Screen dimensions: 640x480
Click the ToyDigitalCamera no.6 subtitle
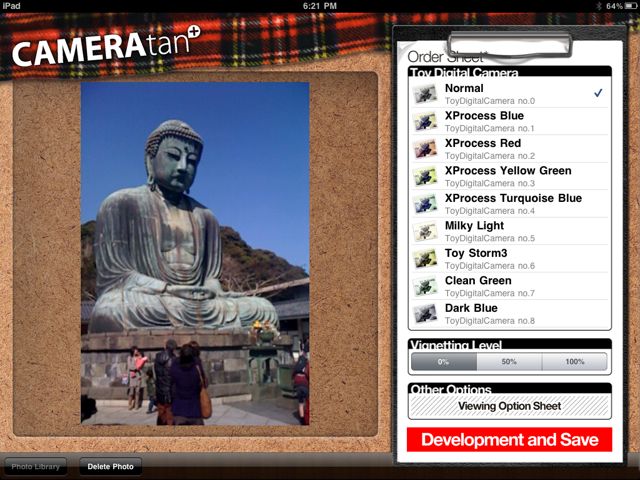[490, 266]
